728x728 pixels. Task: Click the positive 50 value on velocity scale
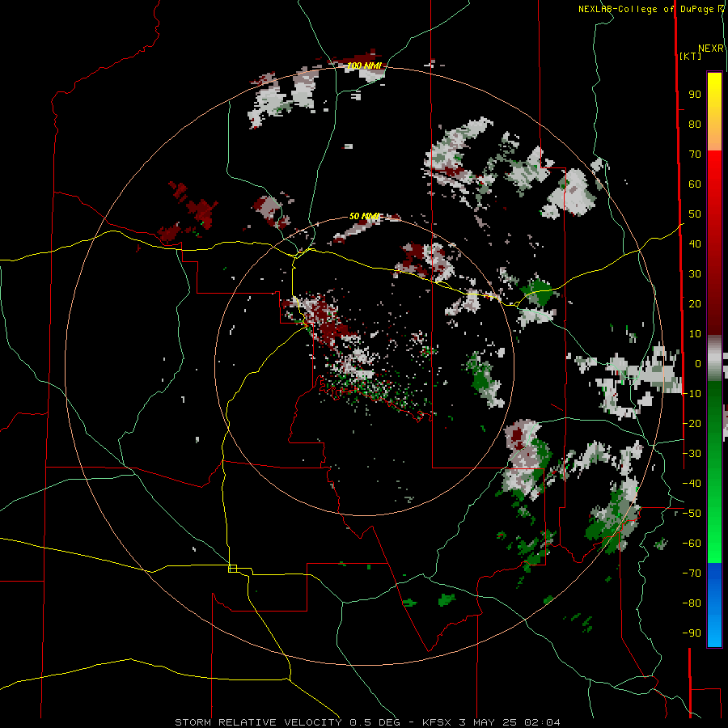point(695,214)
